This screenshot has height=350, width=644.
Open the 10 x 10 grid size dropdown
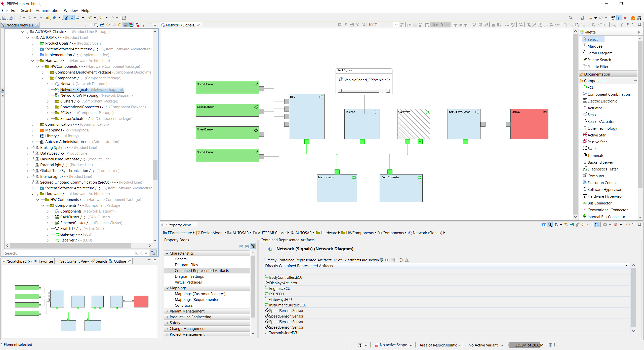coord(447,25)
